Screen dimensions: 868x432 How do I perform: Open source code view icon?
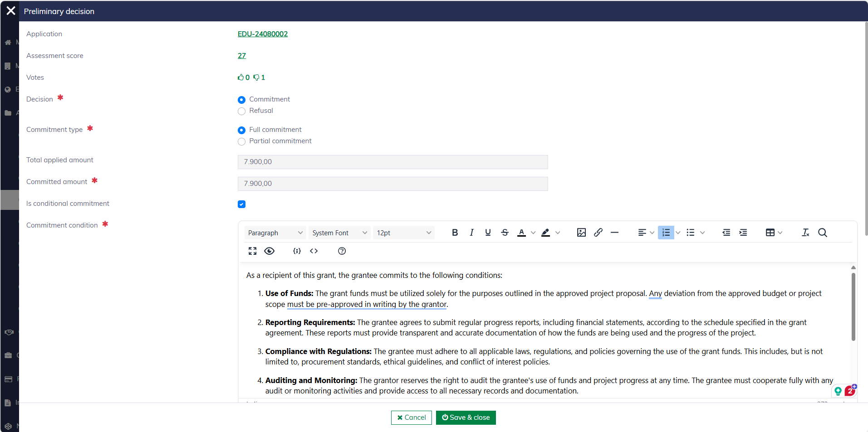(x=314, y=251)
